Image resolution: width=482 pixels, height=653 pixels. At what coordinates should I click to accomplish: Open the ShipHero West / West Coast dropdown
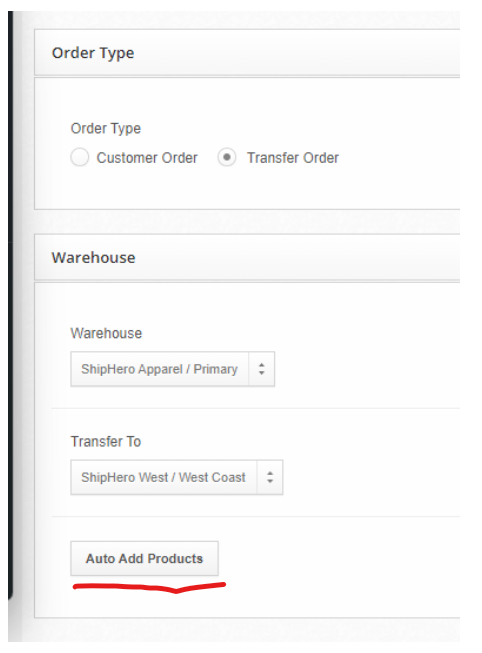(x=177, y=477)
